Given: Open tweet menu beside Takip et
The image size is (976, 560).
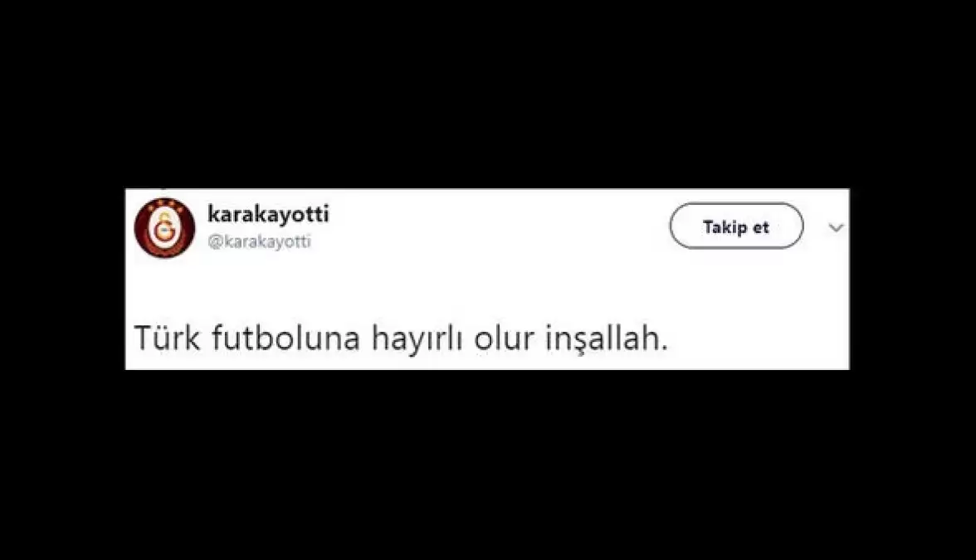Looking at the screenshot, I should 836,227.
